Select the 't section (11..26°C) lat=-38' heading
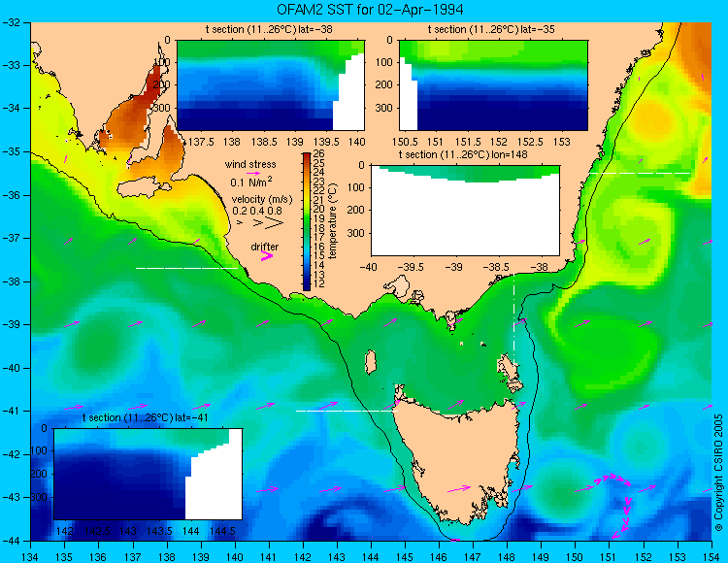 pyautogui.click(x=269, y=29)
